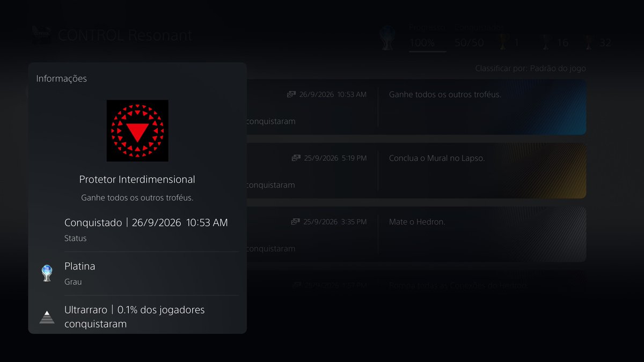Click the Informações panel heading
This screenshot has width=644, height=362.
pos(61,78)
